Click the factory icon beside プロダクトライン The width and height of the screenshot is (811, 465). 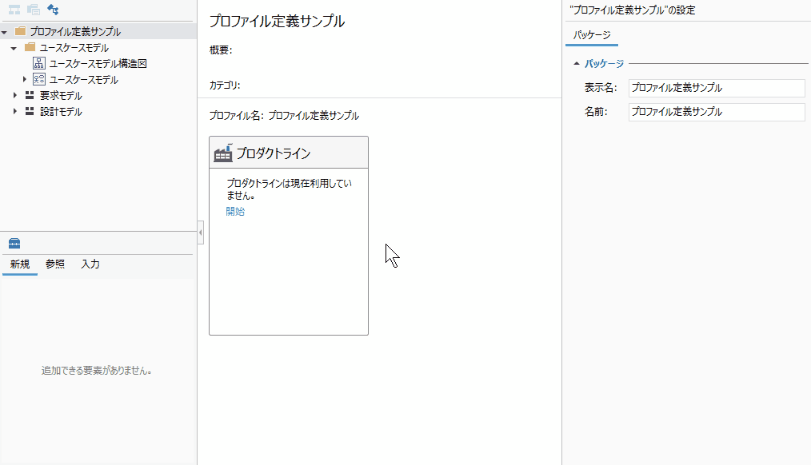(x=223, y=153)
